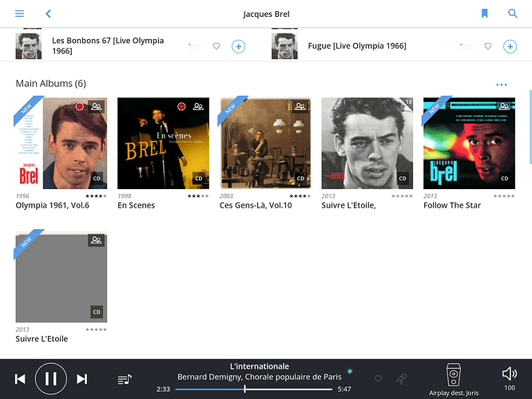Viewport: 532px width, 399px height.
Task: Click CD badge on gray Suivre L'Etoile cover
Action: coord(97,312)
